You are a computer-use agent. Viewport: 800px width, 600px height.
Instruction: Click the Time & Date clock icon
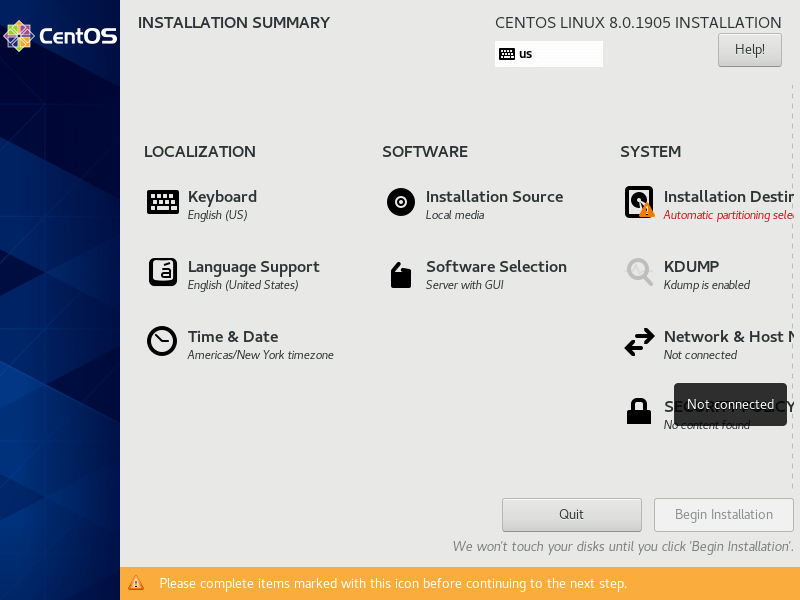coord(162,342)
